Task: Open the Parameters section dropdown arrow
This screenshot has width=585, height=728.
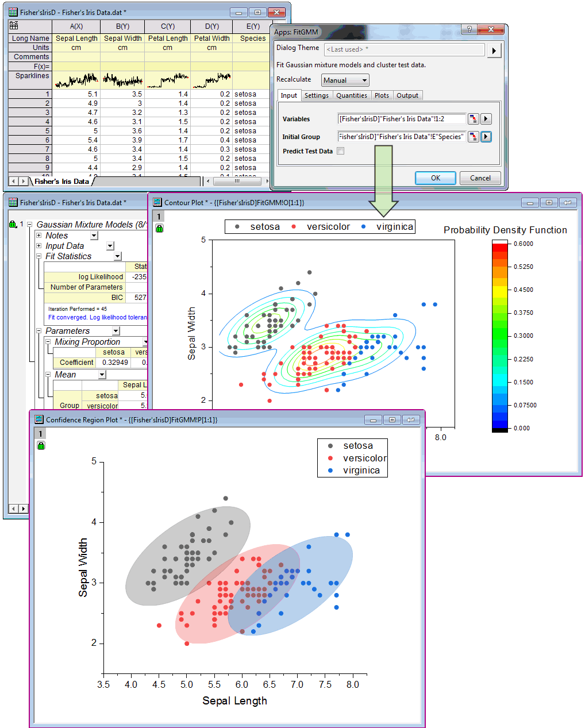Action: click(x=116, y=331)
